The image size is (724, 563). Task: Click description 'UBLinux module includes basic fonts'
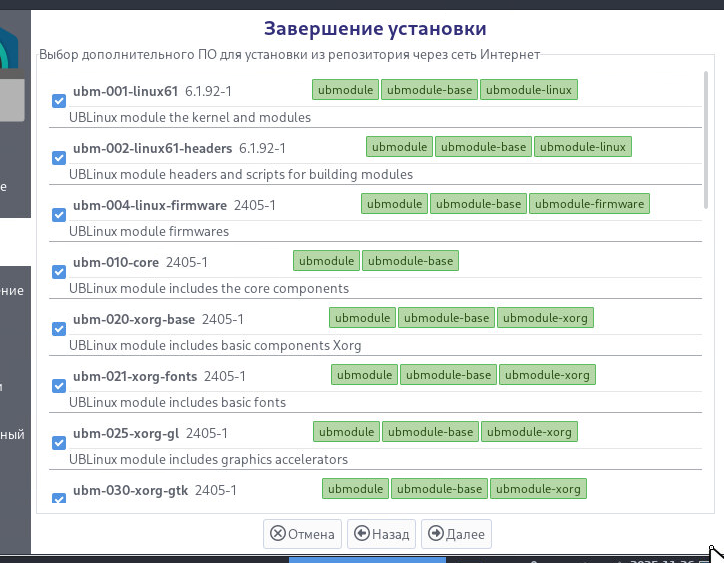tap(177, 402)
